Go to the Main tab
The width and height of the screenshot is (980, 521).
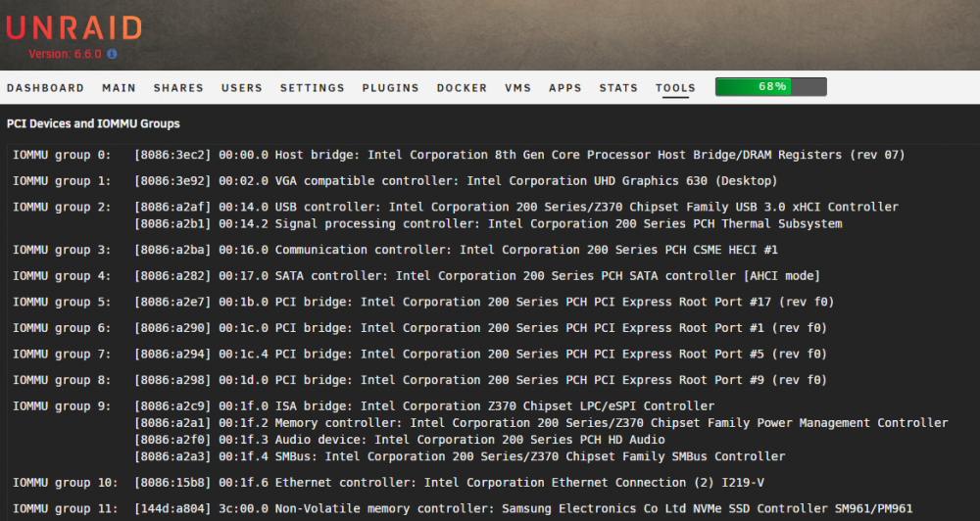(119, 88)
